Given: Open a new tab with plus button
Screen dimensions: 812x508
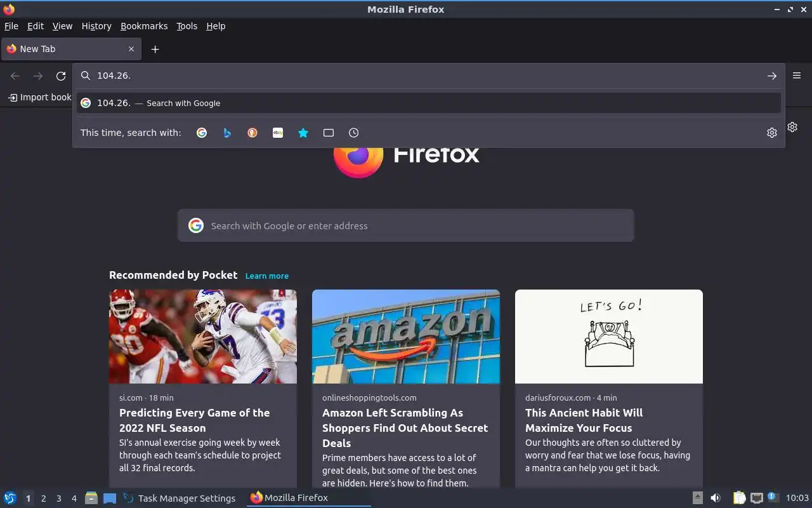Looking at the screenshot, I should point(155,49).
